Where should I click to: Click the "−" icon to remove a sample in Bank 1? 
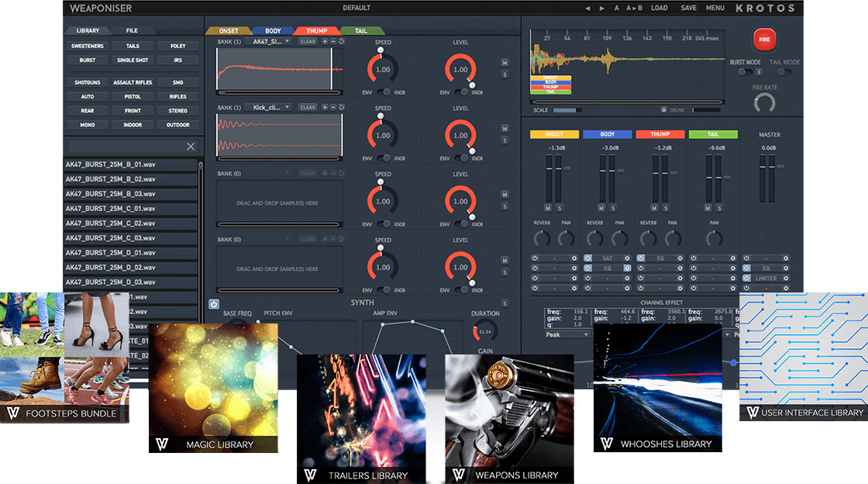pos(332,40)
